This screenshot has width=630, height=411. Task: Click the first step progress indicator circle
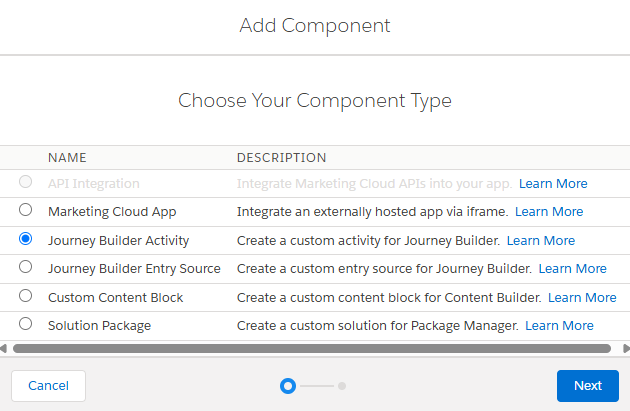[288, 385]
